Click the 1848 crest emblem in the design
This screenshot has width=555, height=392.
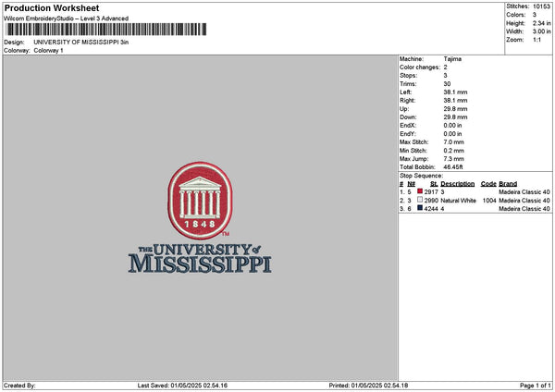point(200,201)
